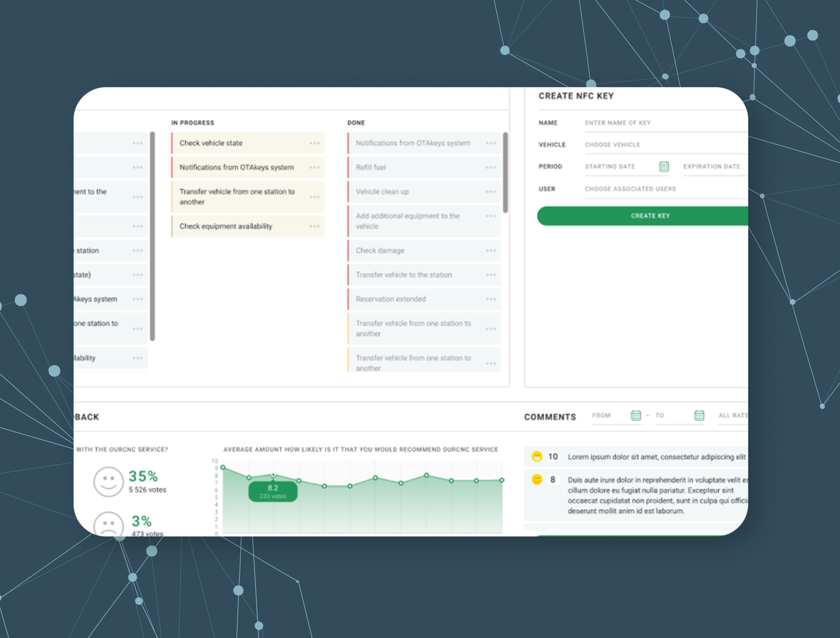The image size is (840, 638).
Task: Open options for left-column card ending 'state)'
Action: (137, 275)
